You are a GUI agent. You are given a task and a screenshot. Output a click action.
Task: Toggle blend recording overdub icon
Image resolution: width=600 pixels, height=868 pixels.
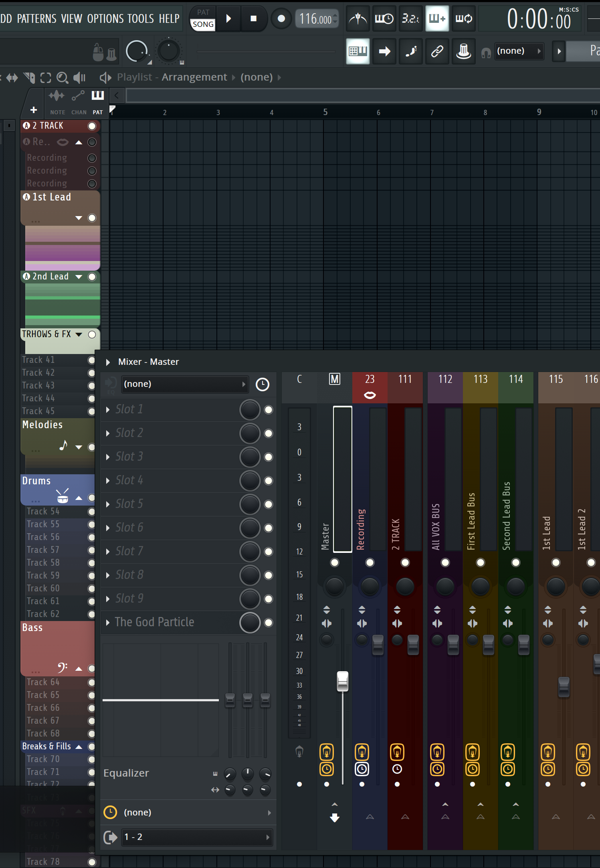click(x=437, y=18)
